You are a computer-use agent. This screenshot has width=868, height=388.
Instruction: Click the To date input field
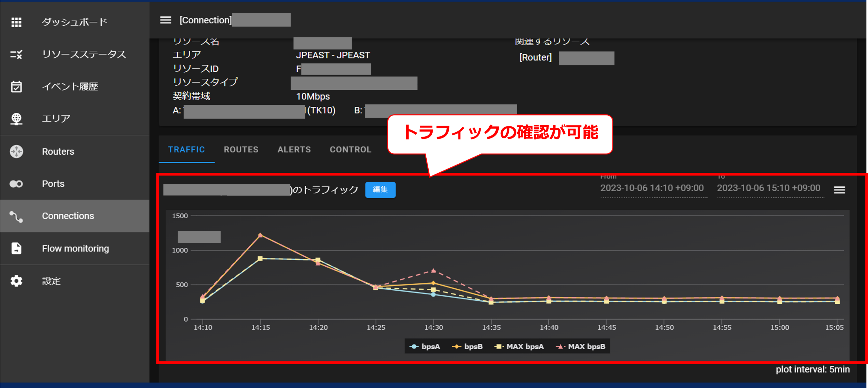(x=768, y=188)
